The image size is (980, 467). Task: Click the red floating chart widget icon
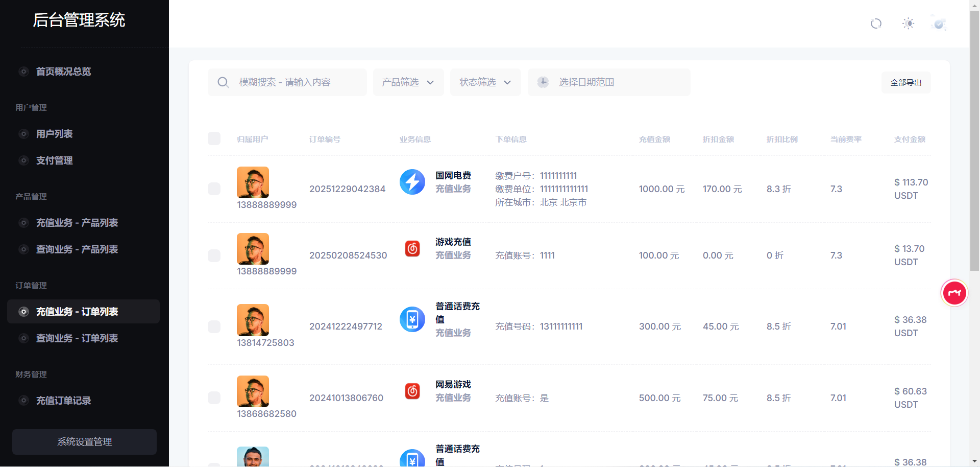point(954,293)
